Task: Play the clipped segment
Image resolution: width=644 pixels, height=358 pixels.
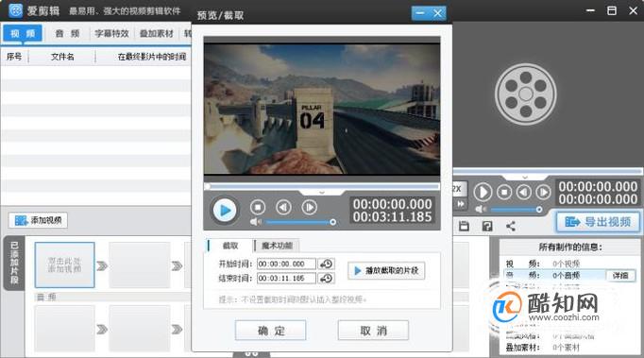Action: point(386,271)
